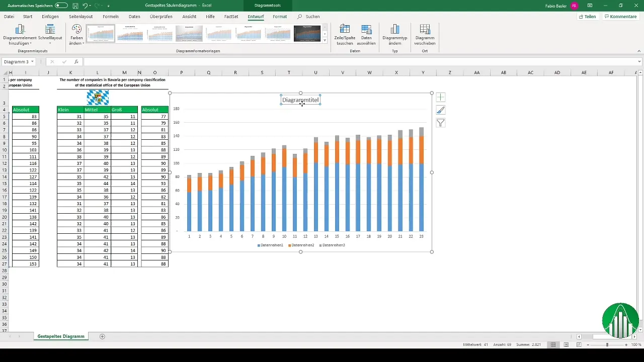Image resolution: width=644 pixels, height=362 pixels.
Task: Expand Farben ändern dropdown
Action: (x=76, y=34)
